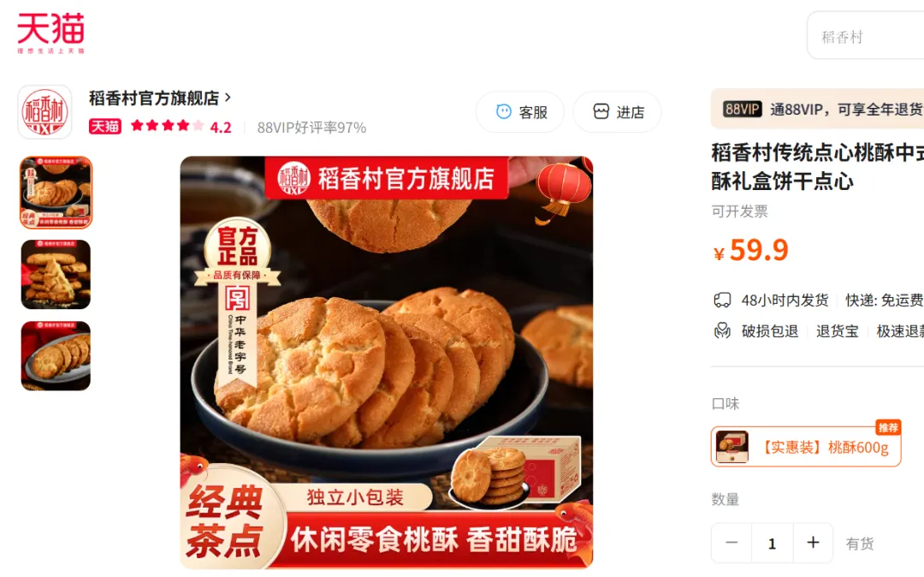The image size is (924, 577).
Task: Click the delivery truck icon beside 48小时内发货
Action: 722,300
